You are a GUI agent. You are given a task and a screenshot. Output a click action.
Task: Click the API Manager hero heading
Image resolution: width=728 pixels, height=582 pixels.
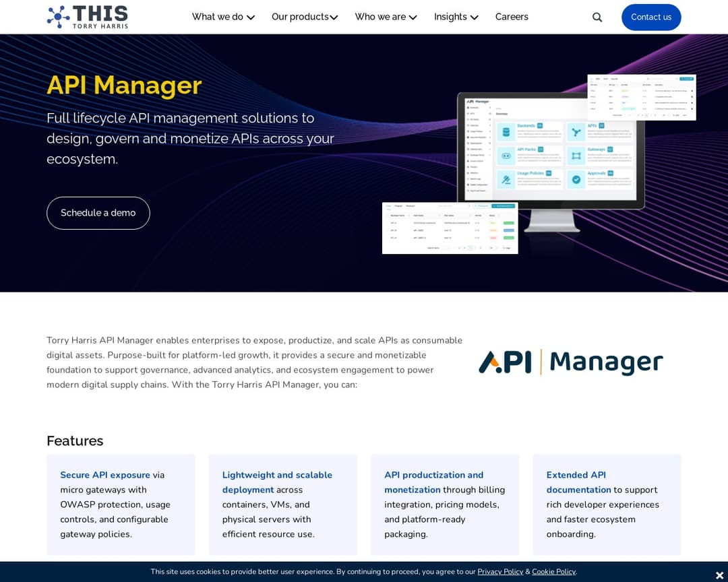point(124,86)
